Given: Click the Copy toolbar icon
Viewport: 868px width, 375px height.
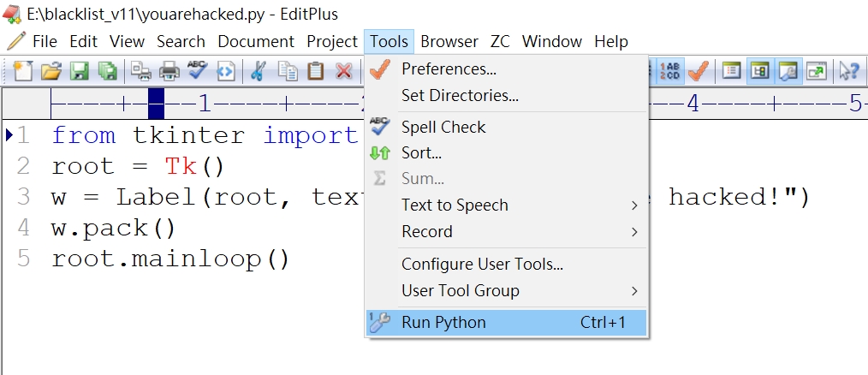Looking at the screenshot, I should tap(288, 71).
